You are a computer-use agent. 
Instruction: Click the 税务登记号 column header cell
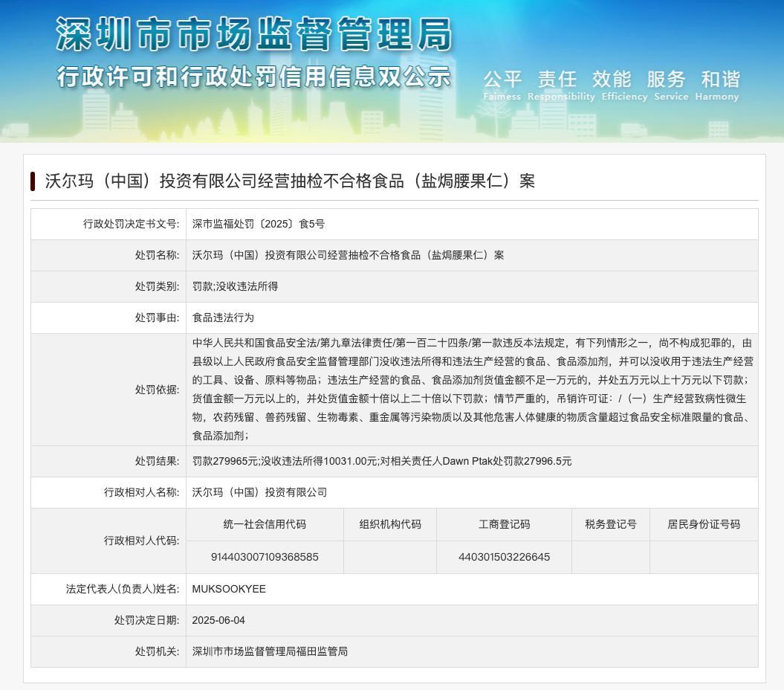(x=610, y=524)
